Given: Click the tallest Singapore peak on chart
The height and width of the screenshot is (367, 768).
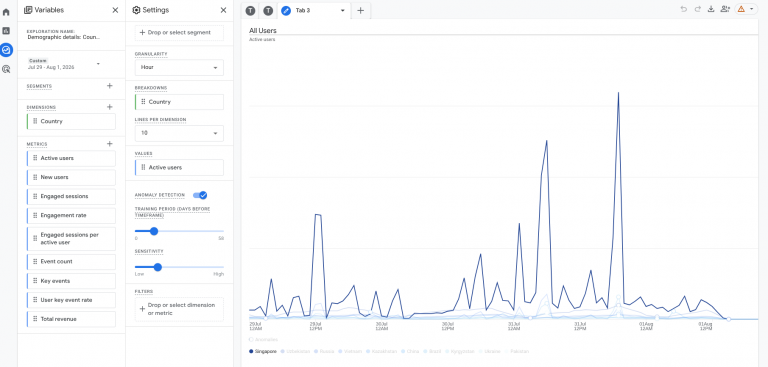Looking at the screenshot, I should point(619,93).
